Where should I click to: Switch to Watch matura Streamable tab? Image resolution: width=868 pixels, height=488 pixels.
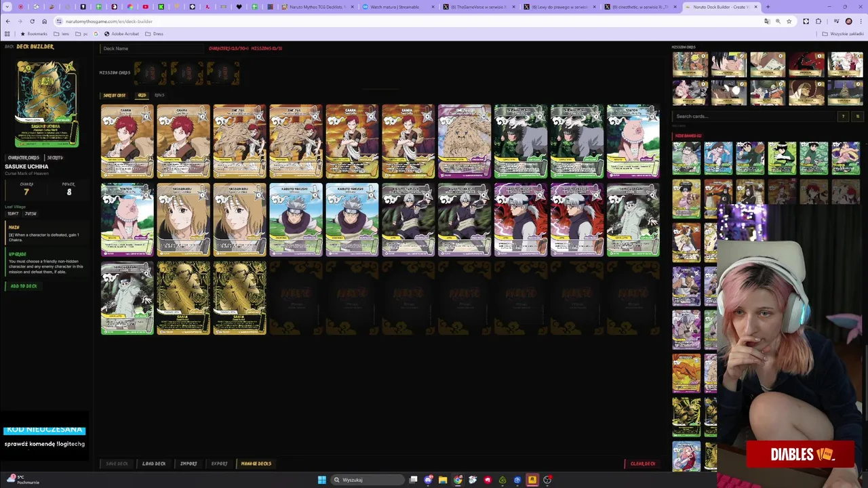point(399,7)
